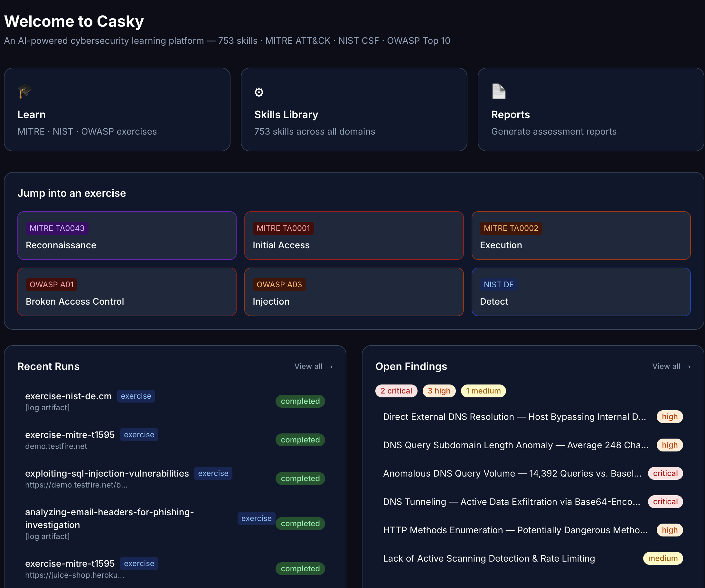The height and width of the screenshot is (588, 705).
Task: Open the exploiting-sql-injection-vulnerabilities run
Action: pyautogui.click(x=175, y=479)
